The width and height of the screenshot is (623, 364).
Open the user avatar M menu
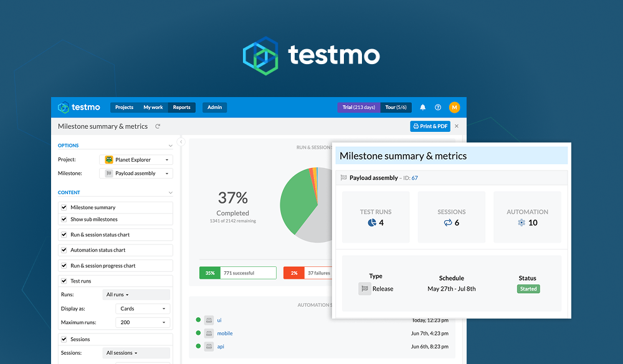click(x=454, y=107)
